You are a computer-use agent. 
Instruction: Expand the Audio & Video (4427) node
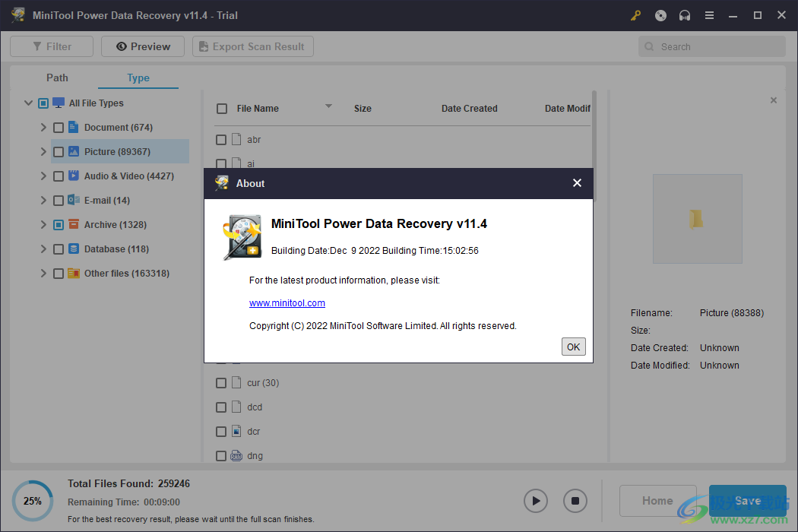[43, 176]
